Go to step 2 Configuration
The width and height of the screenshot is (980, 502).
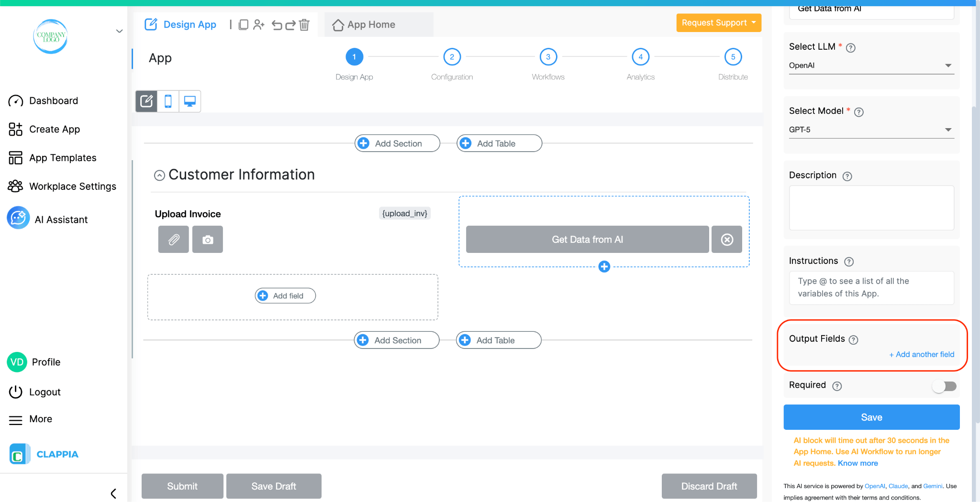[x=452, y=57]
